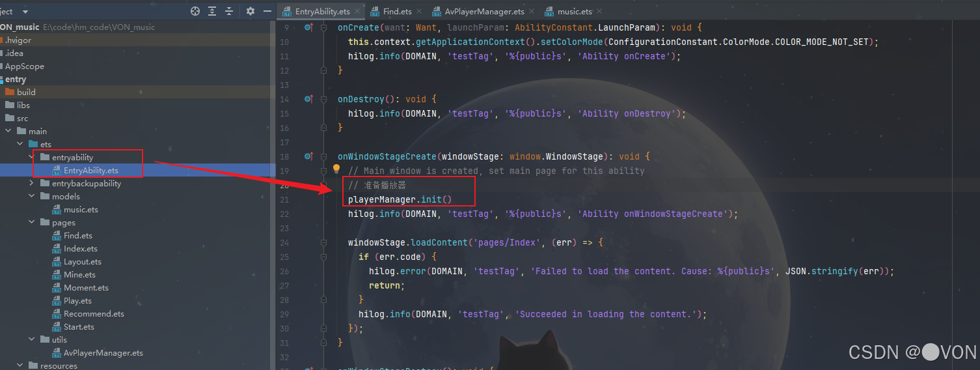The width and height of the screenshot is (980, 370).
Task: Click fold end marker at line 12
Action: click(x=323, y=70)
